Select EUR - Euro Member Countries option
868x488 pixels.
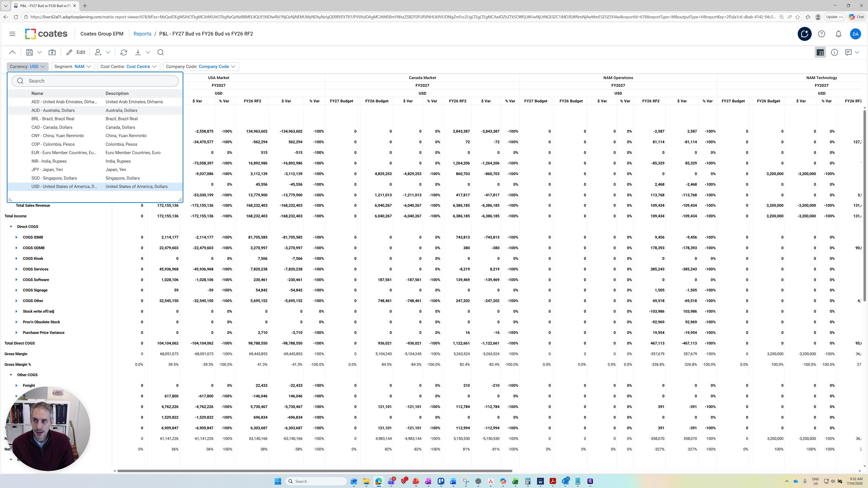point(64,152)
